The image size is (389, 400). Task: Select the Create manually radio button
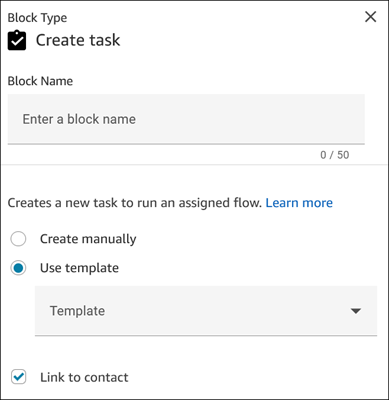click(x=18, y=239)
